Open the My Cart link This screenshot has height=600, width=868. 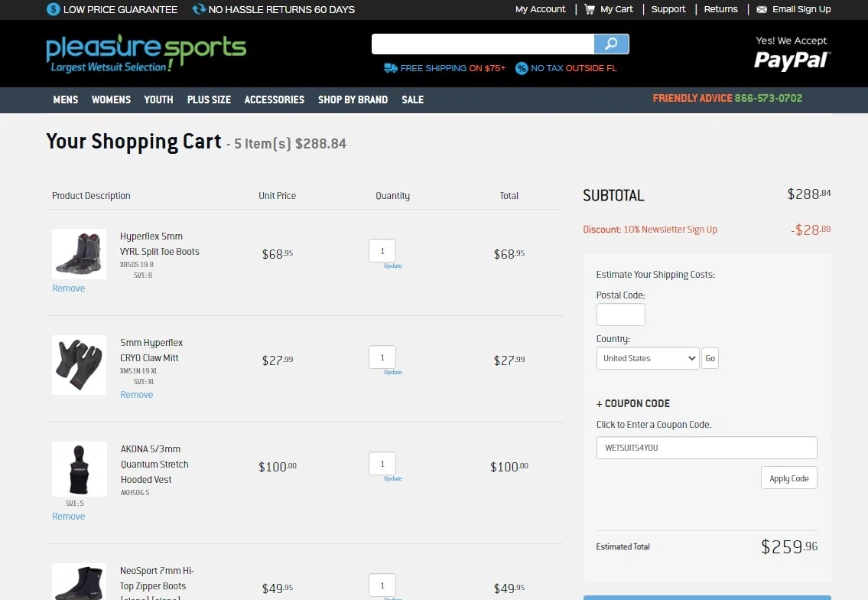(616, 9)
